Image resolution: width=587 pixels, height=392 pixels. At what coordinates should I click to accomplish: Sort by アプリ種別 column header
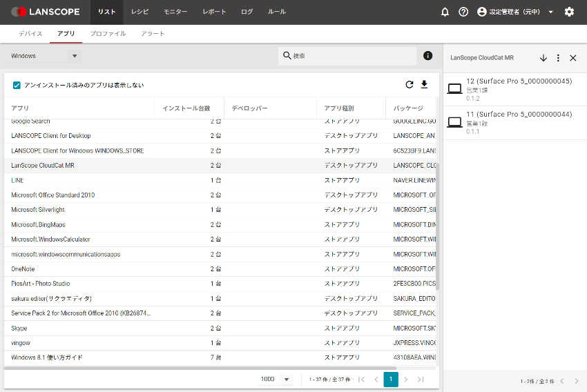(x=339, y=108)
